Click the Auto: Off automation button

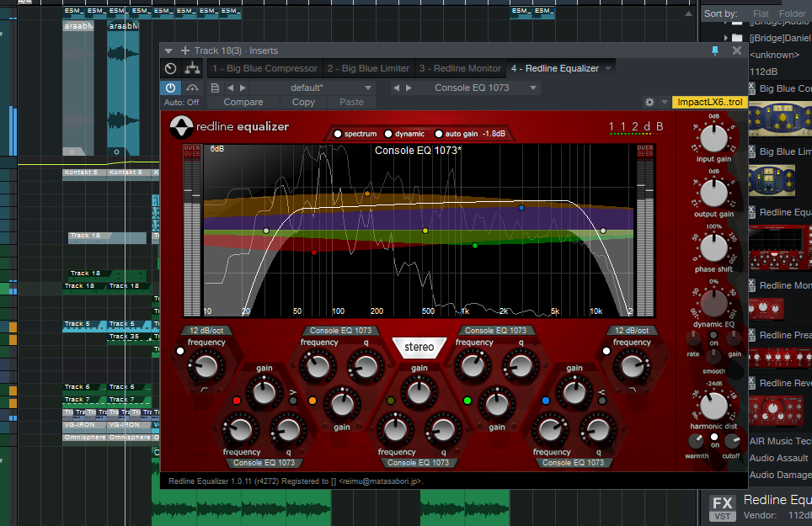[x=181, y=103]
